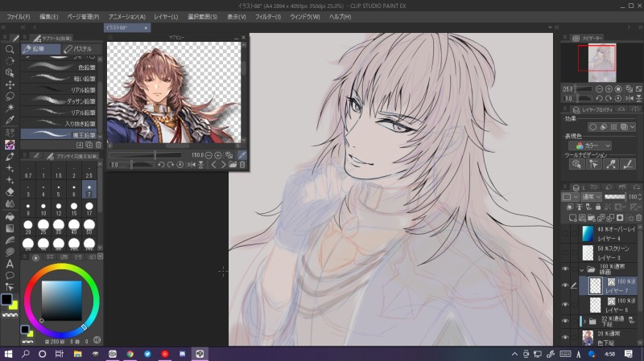Click the duplicate sub tool icon
The image size is (644, 361).
89,145
